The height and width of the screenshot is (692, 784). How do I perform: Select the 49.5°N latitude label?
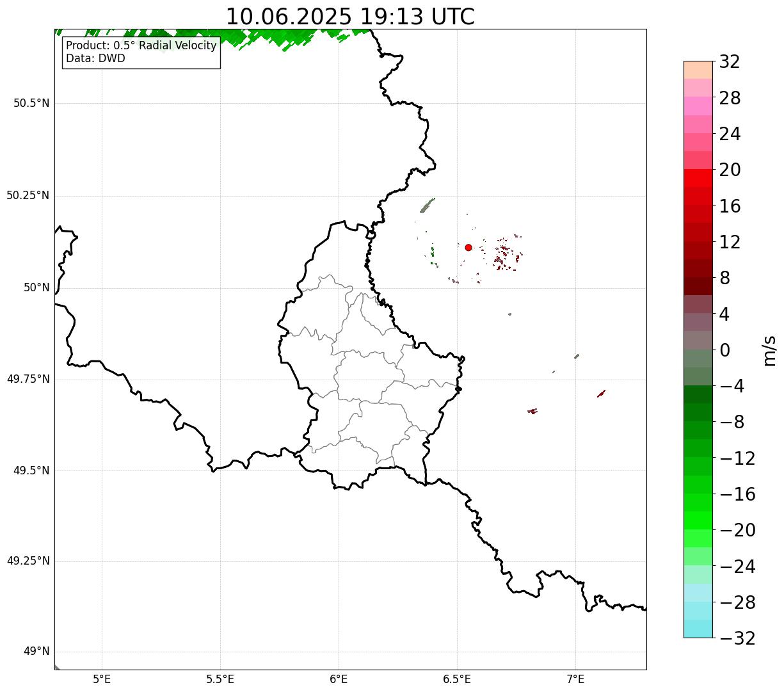point(31,471)
